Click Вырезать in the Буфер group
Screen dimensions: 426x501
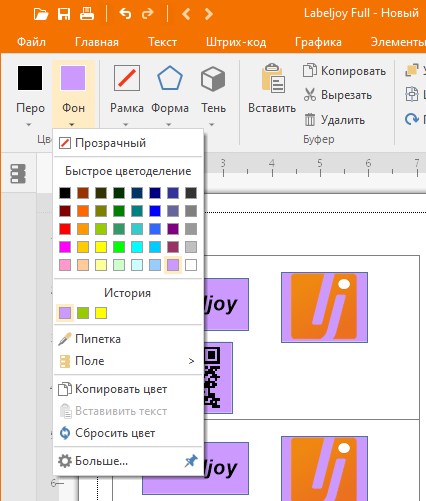(x=338, y=95)
